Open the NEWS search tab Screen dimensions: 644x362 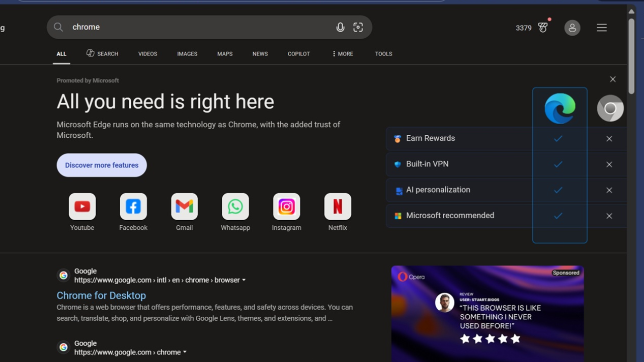click(x=260, y=54)
